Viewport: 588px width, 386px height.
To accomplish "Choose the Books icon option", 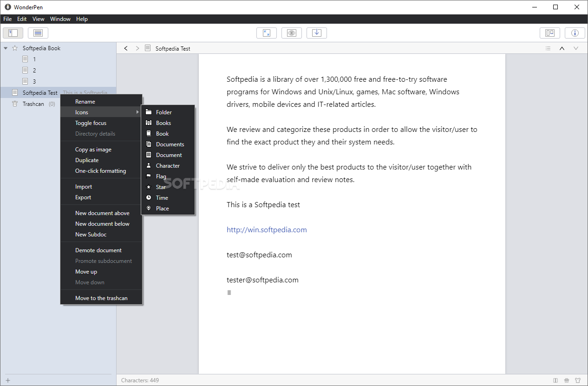I will pos(168,123).
